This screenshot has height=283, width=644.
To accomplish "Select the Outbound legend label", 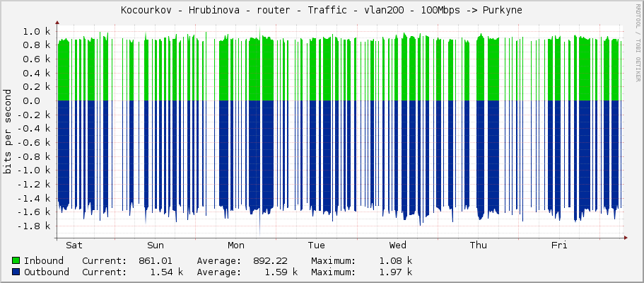I will coord(47,272).
